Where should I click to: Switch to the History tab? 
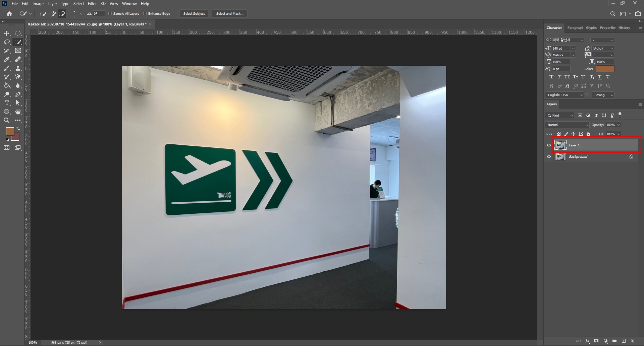click(x=624, y=28)
